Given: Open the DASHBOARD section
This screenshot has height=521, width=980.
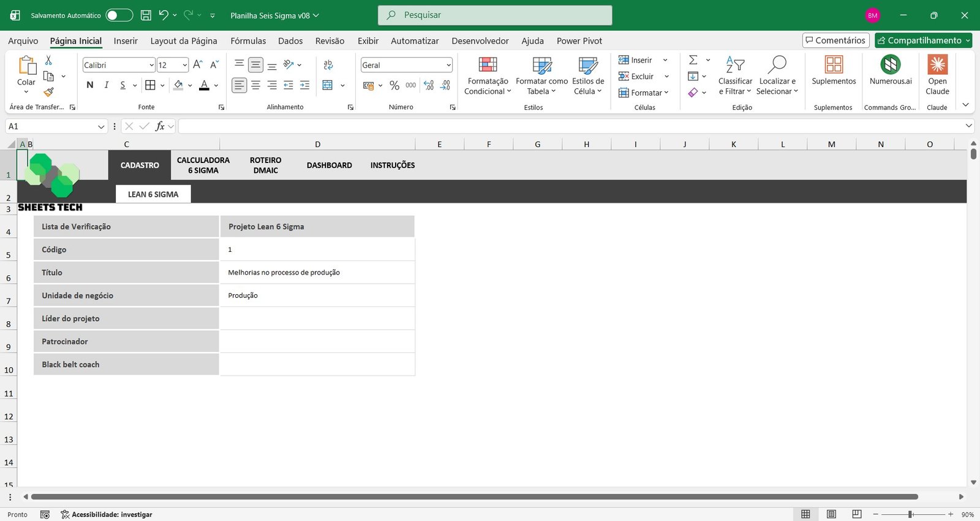Looking at the screenshot, I should click(x=329, y=165).
